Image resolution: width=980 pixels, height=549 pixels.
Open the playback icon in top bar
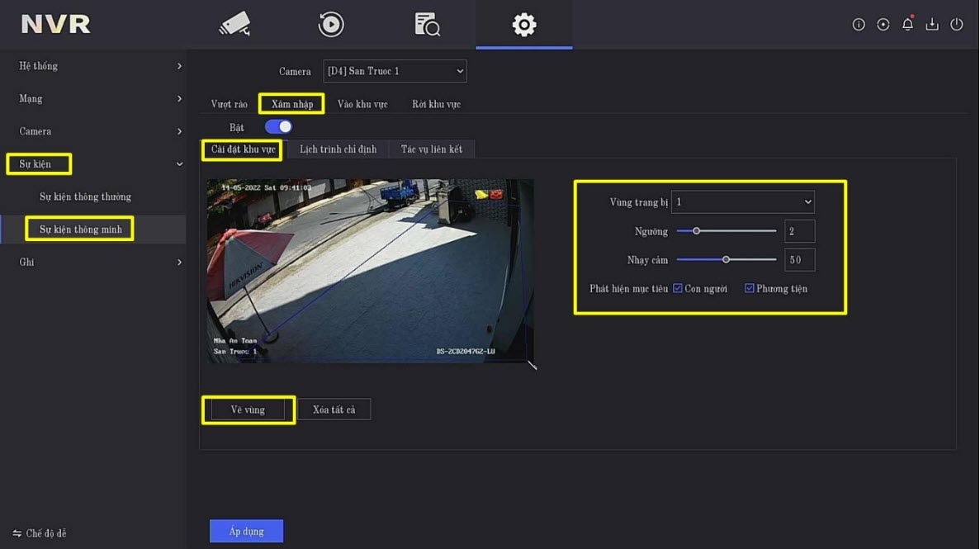331,25
